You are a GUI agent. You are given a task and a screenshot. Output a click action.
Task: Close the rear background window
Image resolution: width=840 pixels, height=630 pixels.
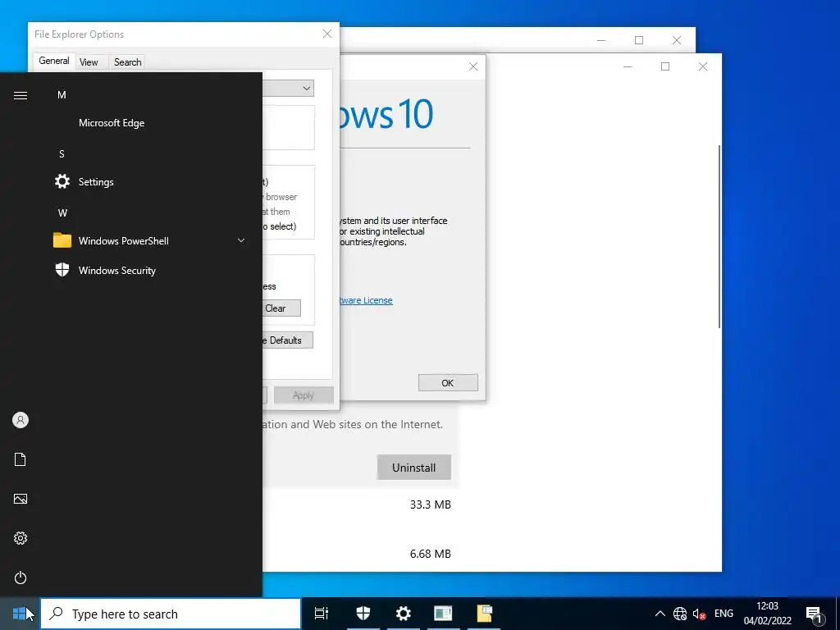(x=677, y=40)
